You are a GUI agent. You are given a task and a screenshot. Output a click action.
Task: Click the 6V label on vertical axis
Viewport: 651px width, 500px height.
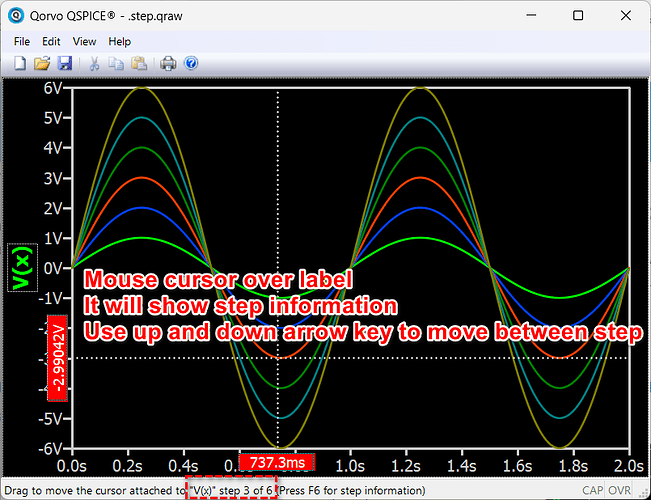click(53, 88)
